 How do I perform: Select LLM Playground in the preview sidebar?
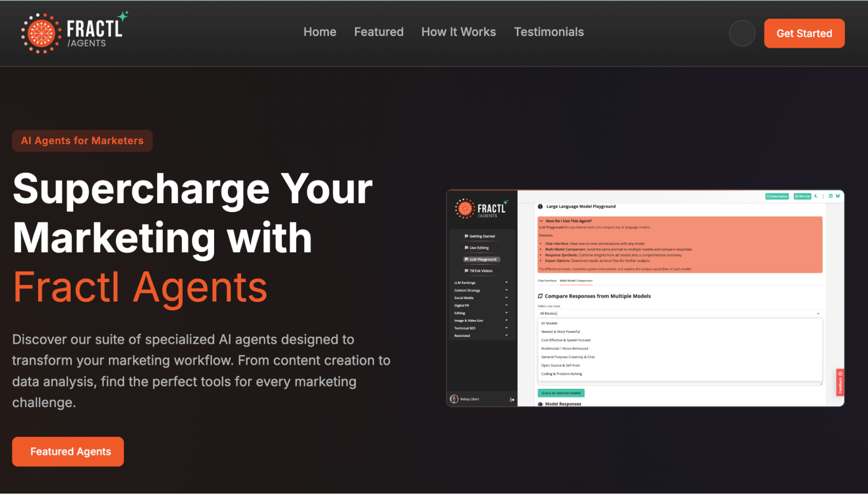pyautogui.click(x=482, y=259)
